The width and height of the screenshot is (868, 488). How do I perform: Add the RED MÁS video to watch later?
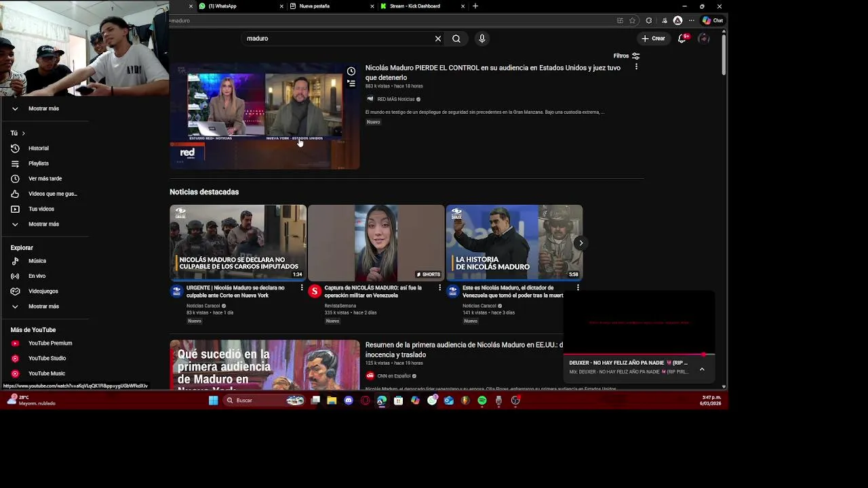coord(351,71)
